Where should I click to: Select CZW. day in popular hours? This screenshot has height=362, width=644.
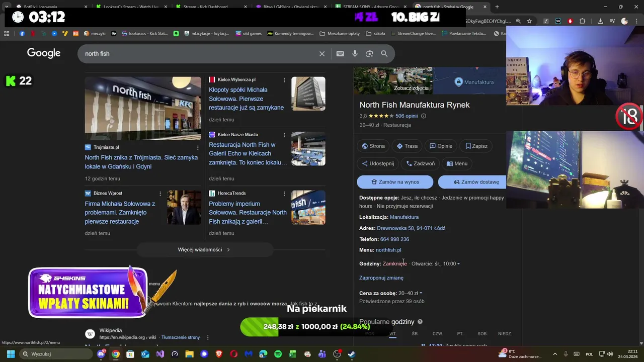point(438,334)
